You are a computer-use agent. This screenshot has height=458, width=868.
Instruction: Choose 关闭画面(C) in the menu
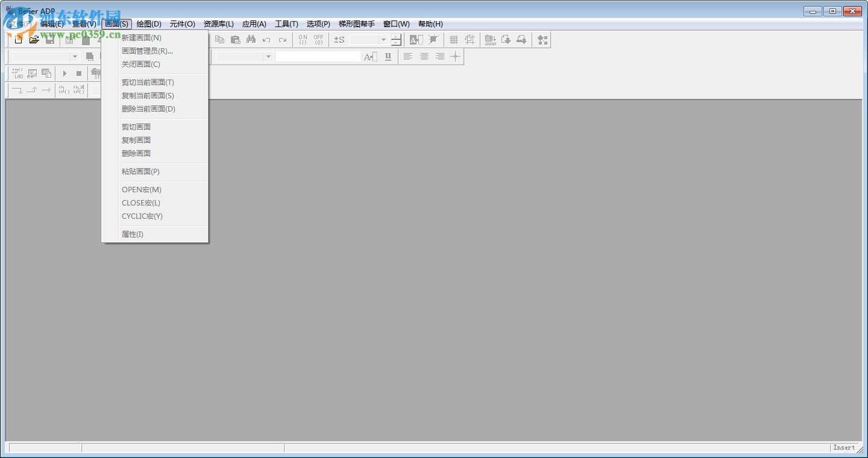(x=155, y=64)
